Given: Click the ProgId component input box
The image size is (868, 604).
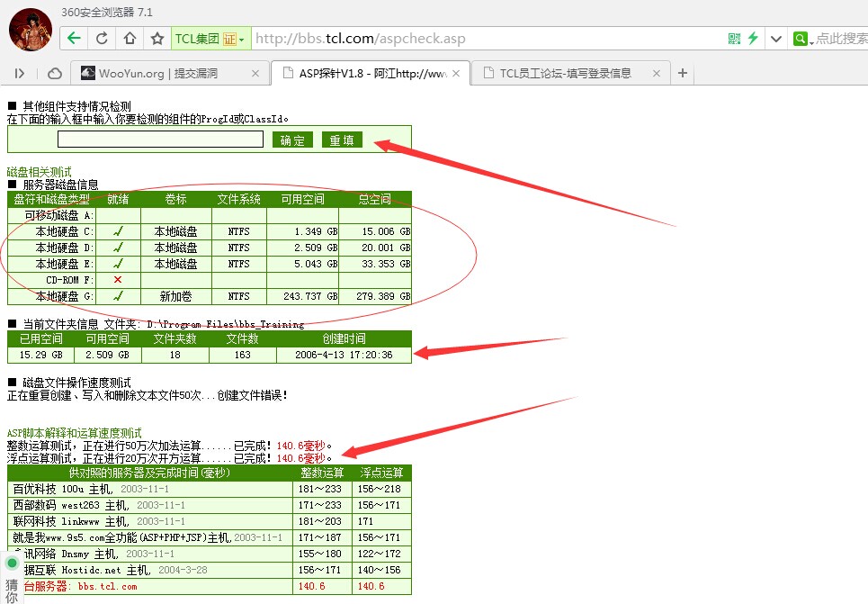Looking at the screenshot, I should pyautogui.click(x=160, y=140).
